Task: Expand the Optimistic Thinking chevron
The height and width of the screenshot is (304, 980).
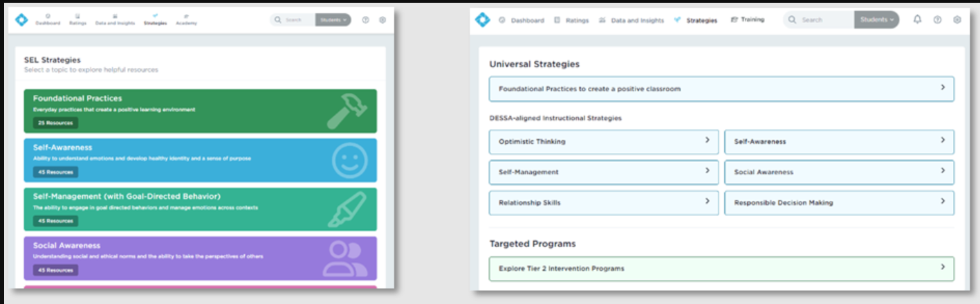Action: point(707,140)
